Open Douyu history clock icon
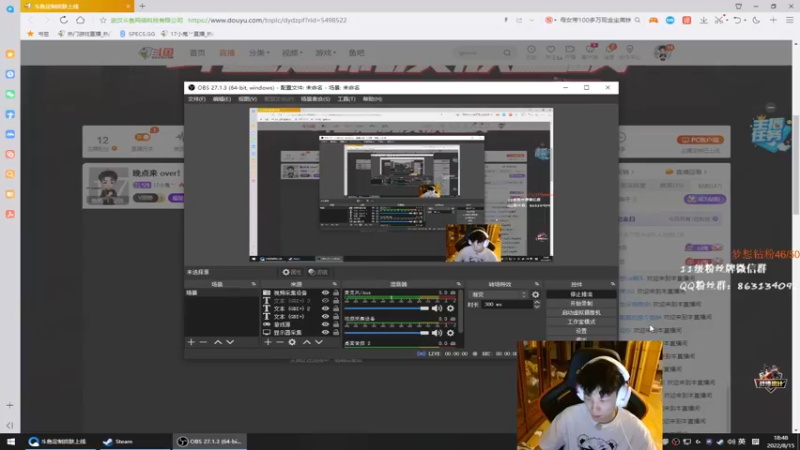The width and height of the screenshot is (800, 450). (531, 51)
